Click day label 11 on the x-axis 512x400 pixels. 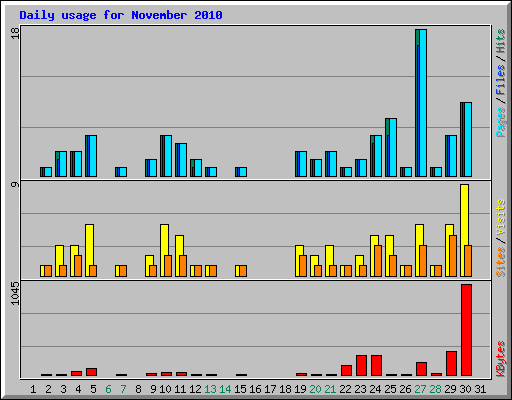(x=180, y=389)
